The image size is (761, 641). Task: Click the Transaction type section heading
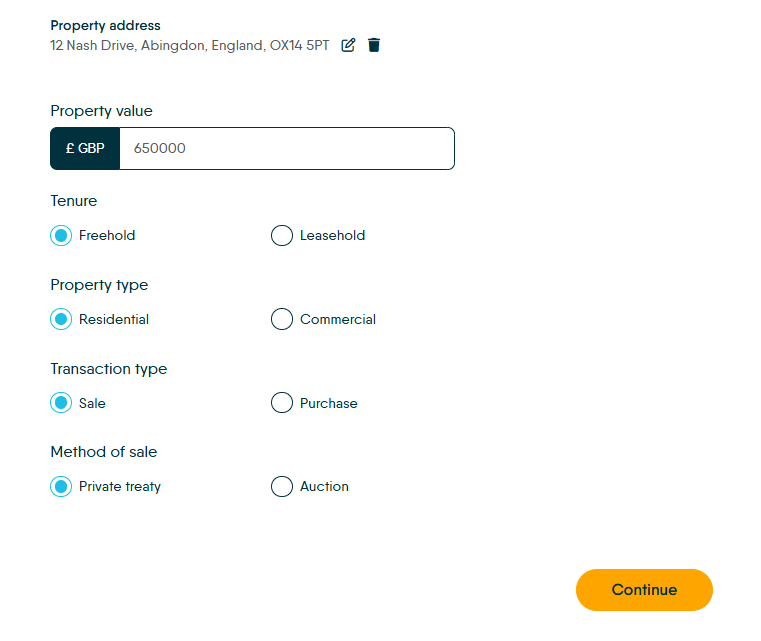click(109, 369)
